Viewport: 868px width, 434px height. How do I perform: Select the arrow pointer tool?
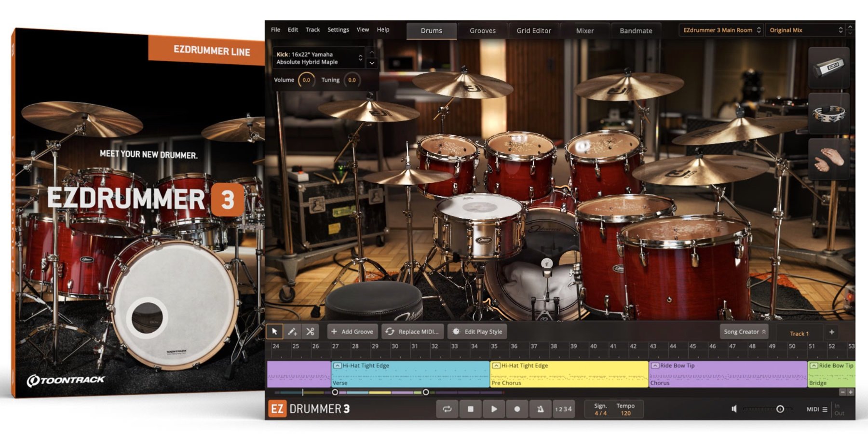(274, 332)
